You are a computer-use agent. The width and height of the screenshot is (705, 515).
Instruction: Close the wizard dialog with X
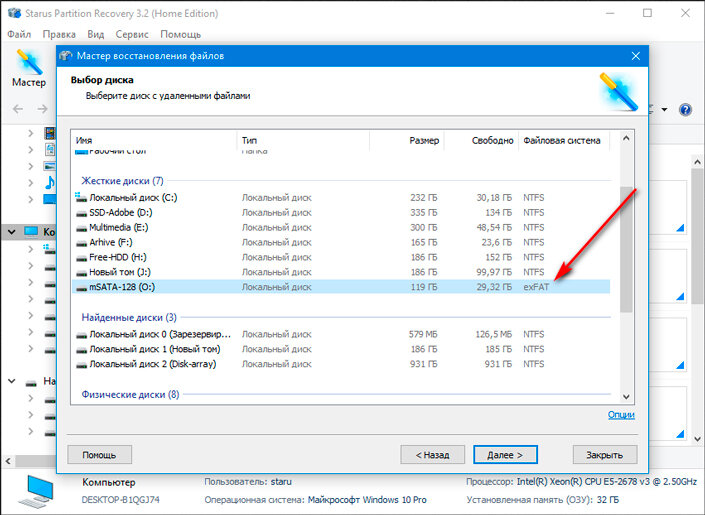click(636, 56)
